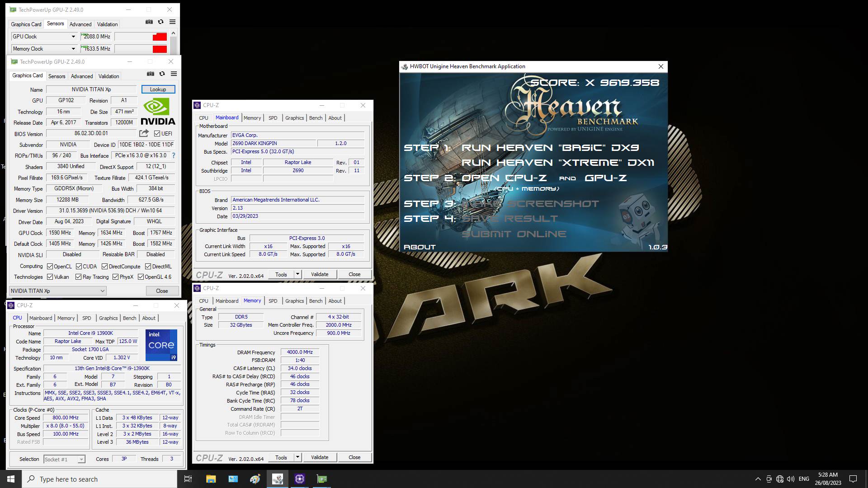Click the Intel Core i9 logo
This screenshot has height=488, width=868.
161,345
